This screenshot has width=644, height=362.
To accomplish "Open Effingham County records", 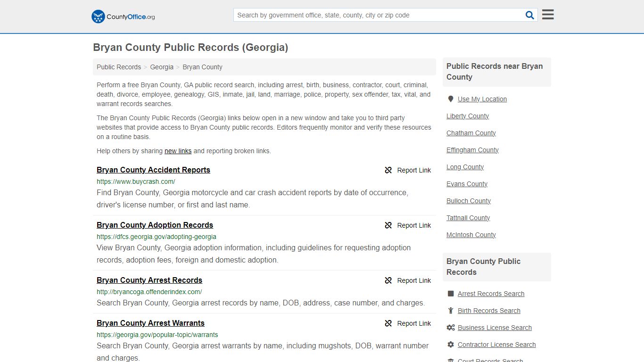I will point(472,150).
